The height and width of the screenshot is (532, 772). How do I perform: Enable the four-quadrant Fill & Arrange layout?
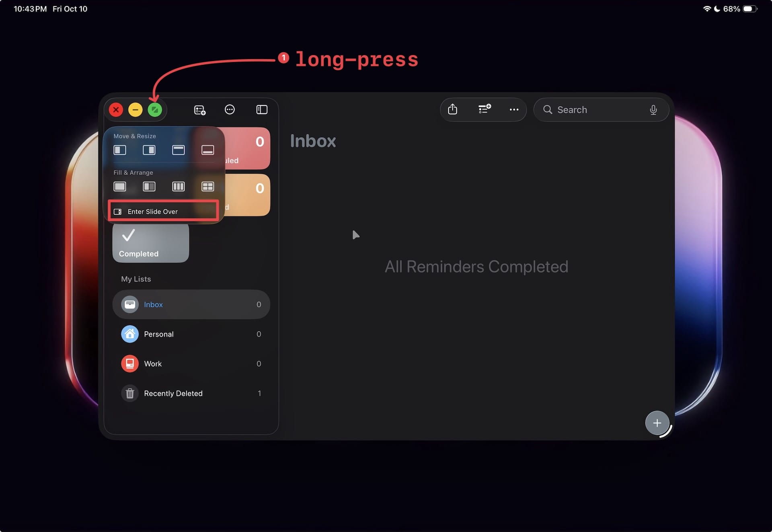[207, 186]
